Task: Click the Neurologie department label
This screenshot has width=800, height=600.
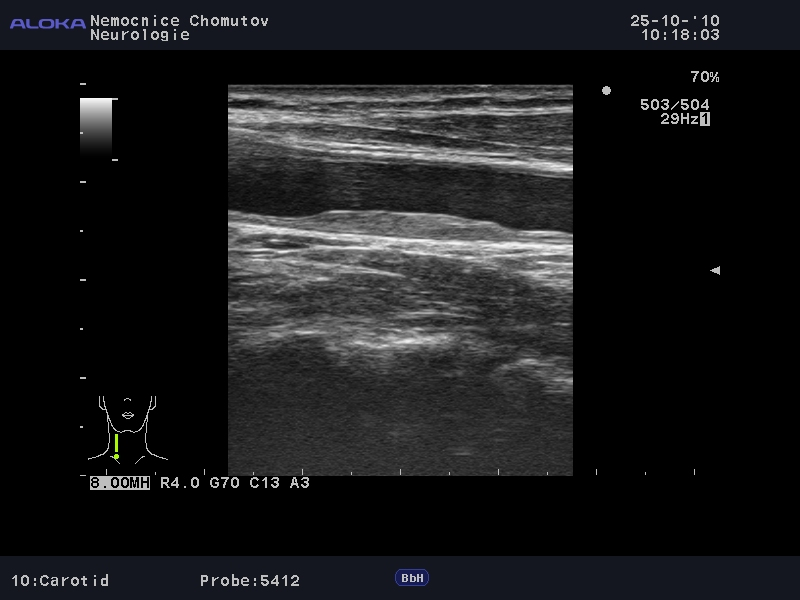Action: coord(140,35)
